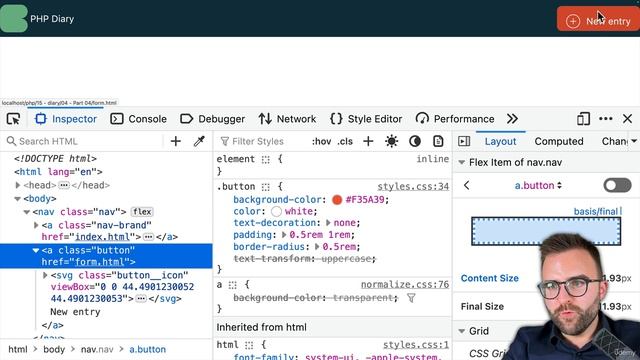Click the filter icon beside background-color transparent
The height and width of the screenshot is (360, 640).
[411, 298]
